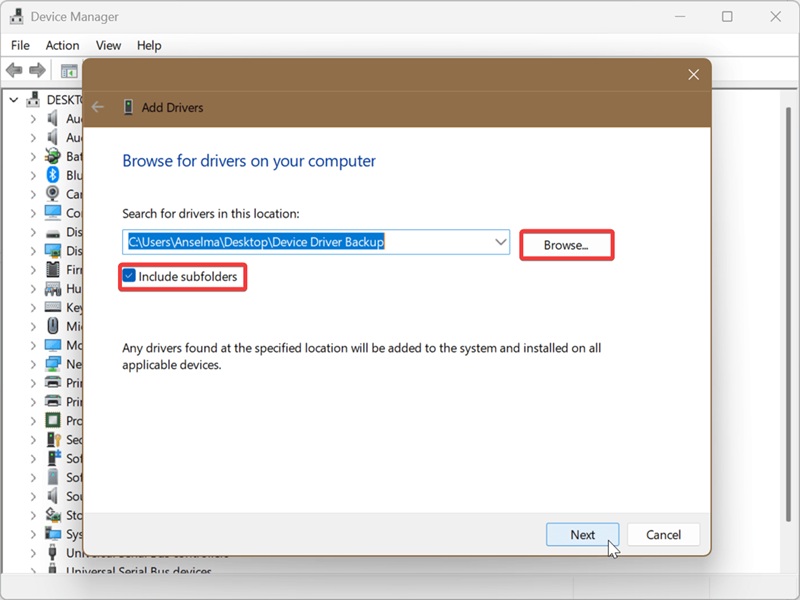Click the Cancel button
Viewport: 800px width, 600px height.
[x=663, y=535]
